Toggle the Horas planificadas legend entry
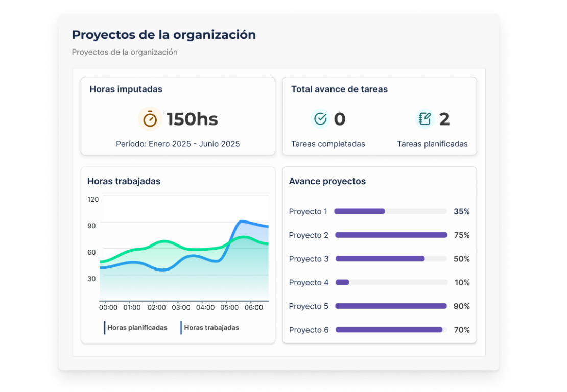Screen dimensions: 567x392 pyautogui.click(x=137, y=328)
